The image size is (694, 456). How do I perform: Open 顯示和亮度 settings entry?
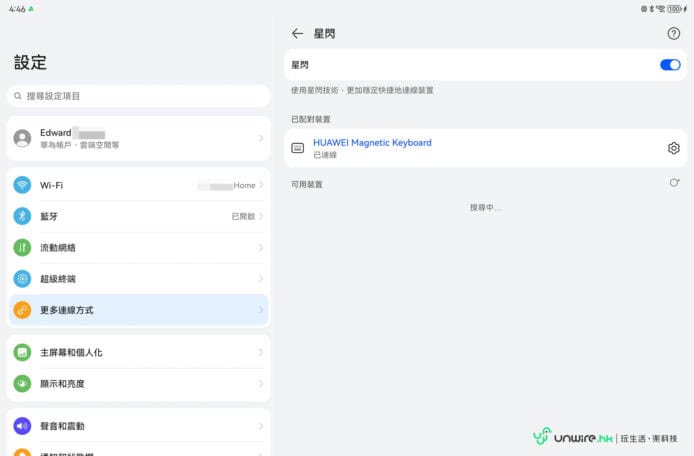coord(138,384)
